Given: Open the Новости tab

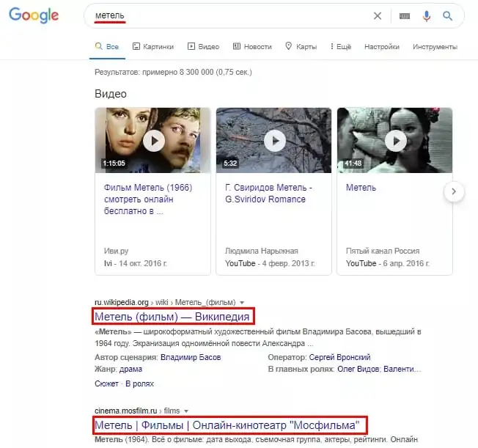Looking at the screenshot, I should coord(252,47).
